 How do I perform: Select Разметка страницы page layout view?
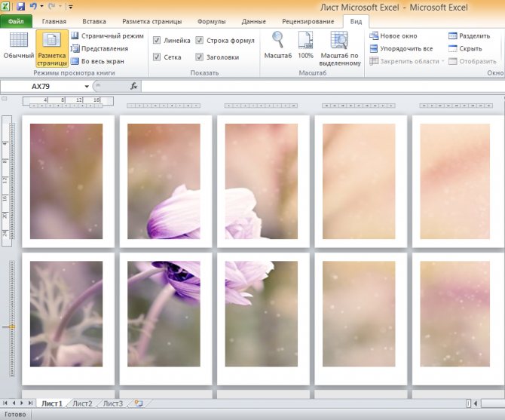(x=52, y=47)
